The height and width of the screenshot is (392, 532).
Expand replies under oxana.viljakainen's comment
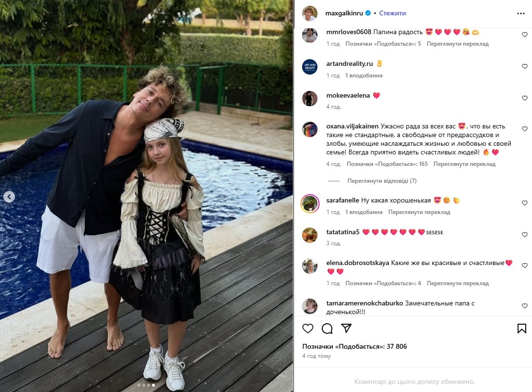click(x=382, y=181)
